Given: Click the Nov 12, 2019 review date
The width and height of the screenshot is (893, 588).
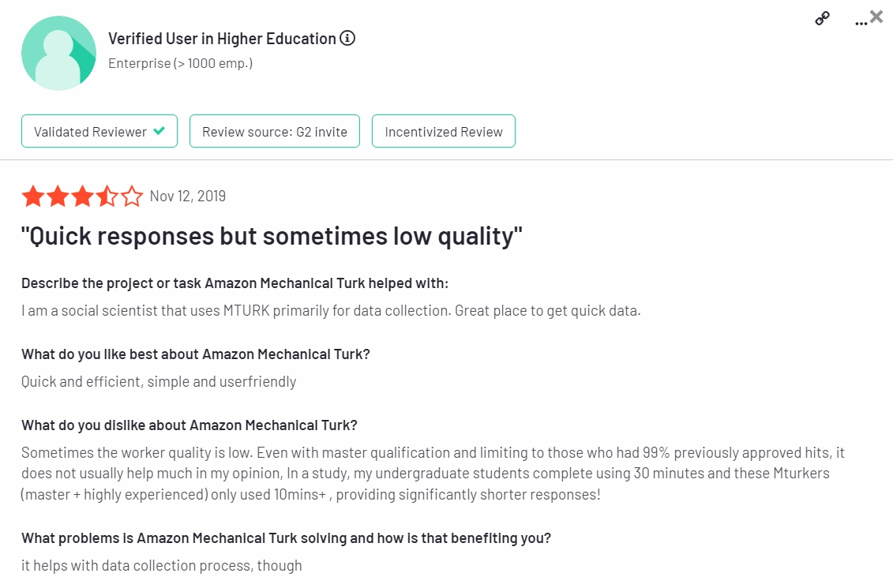Looking at the screenshot, I should [x=188, y=196].
